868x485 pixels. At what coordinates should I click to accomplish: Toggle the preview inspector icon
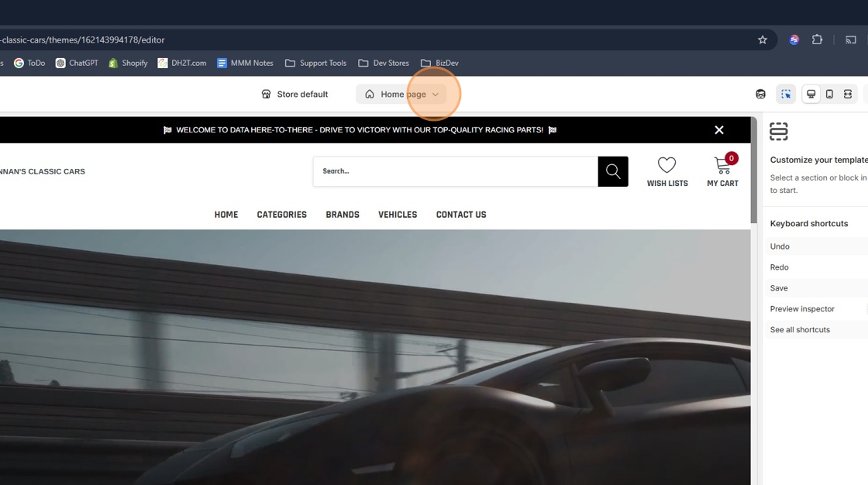point(786,94)
